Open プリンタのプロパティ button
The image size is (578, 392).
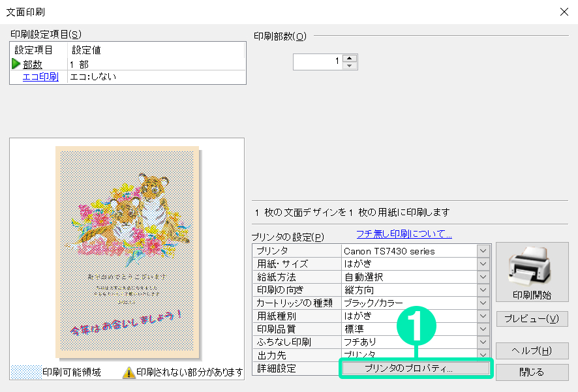(x=415, y=369)
